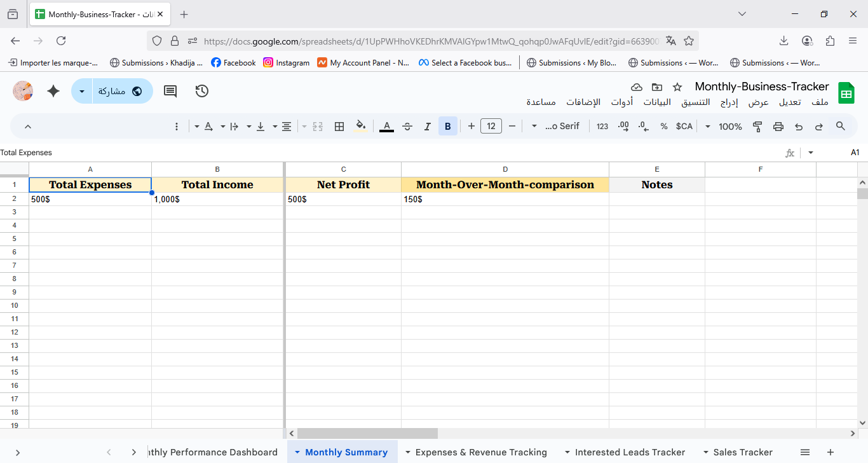Image resolution: width=868 pixels, height=463 pixels.
Task: Open the ملف (File) menu
Action: 820,102
